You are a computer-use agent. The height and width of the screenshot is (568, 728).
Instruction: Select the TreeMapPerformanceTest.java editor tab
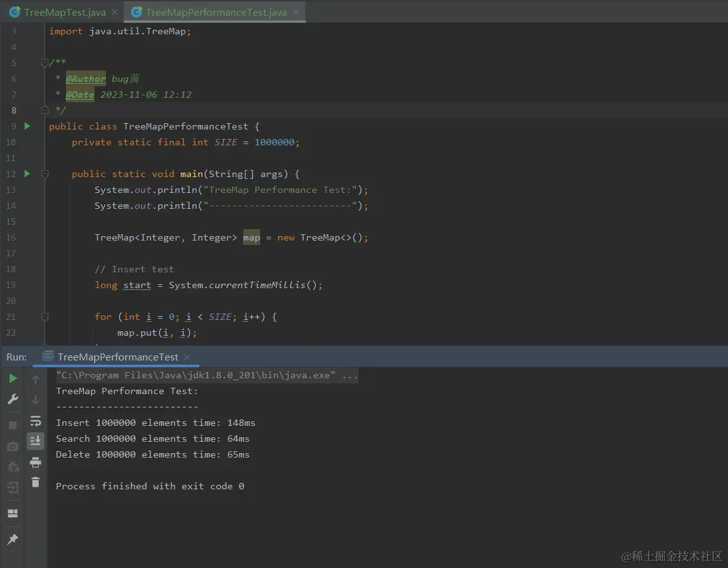(x=216, y=13)
